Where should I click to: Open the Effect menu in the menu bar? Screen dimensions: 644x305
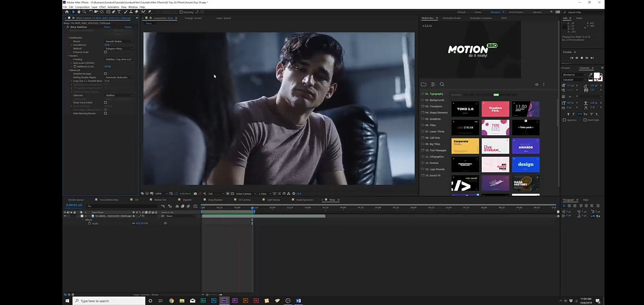(103, 7)
